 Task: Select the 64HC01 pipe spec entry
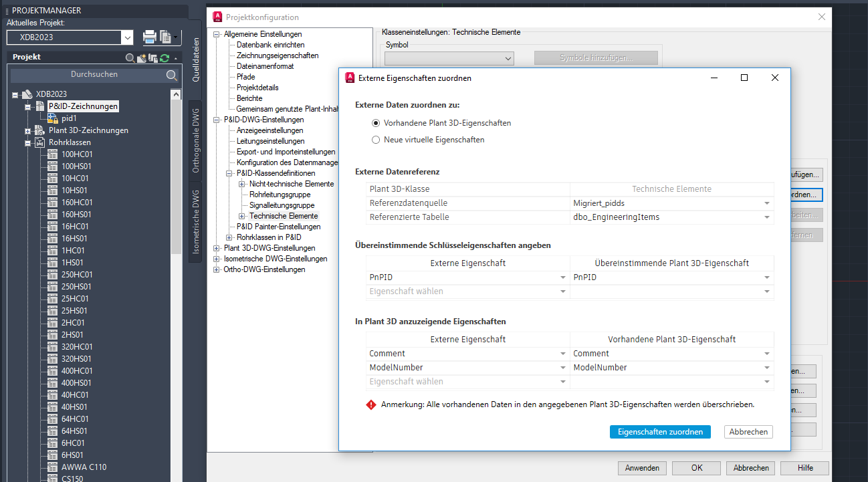pos(75,419)
